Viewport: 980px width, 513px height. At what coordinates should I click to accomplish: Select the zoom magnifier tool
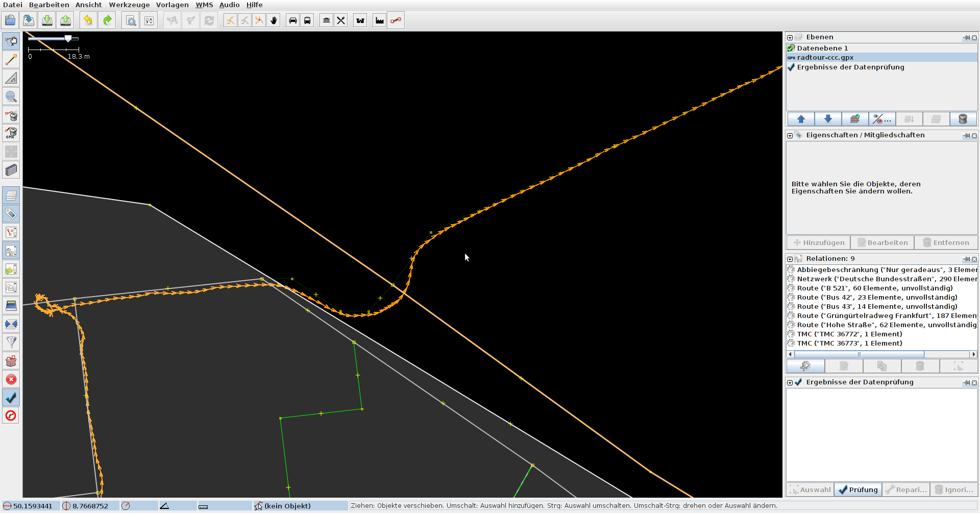(x=11, y=96)
